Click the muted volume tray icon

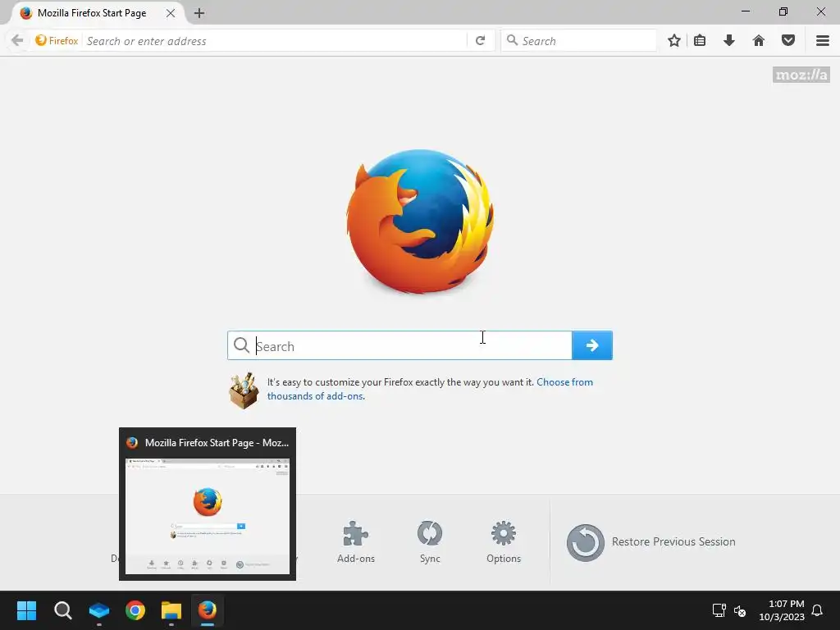pyautogui.click(x=740, y=610)
